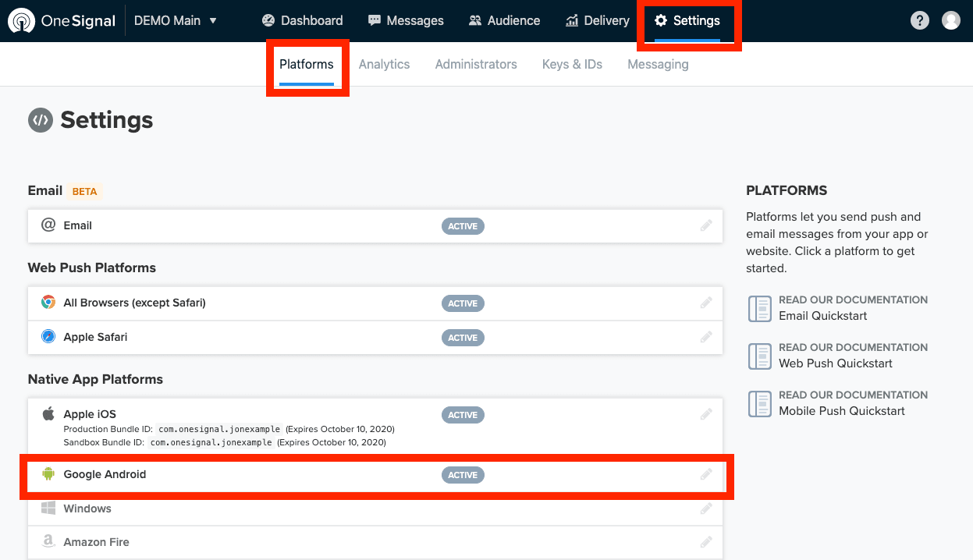
Task: Open the Web Push Quickstart link
Action: click(x=836, y=363)
